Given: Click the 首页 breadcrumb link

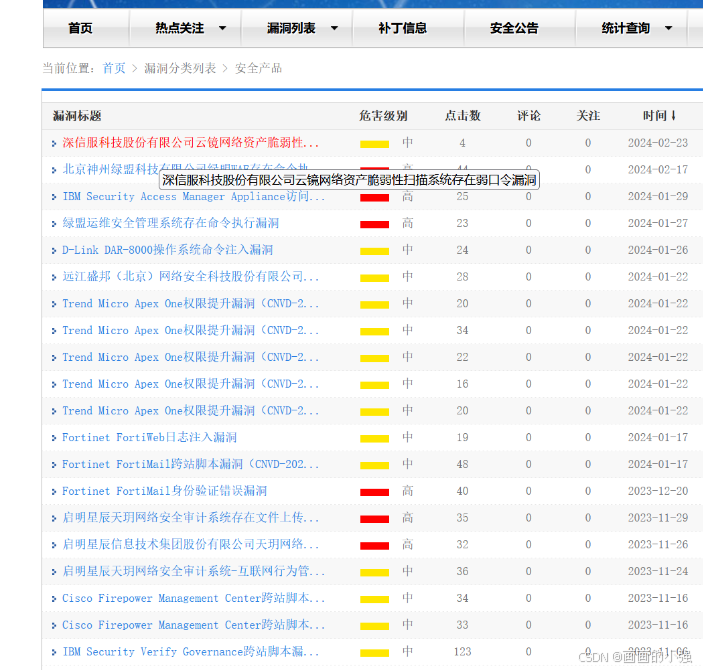Looking at the screenshot, I should tap(114, 68).
